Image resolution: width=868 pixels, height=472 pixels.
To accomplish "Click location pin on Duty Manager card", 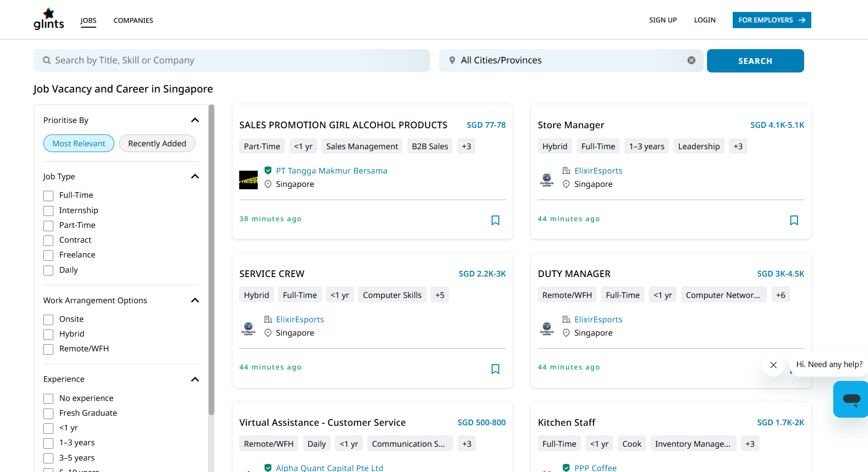I will 566,333.
